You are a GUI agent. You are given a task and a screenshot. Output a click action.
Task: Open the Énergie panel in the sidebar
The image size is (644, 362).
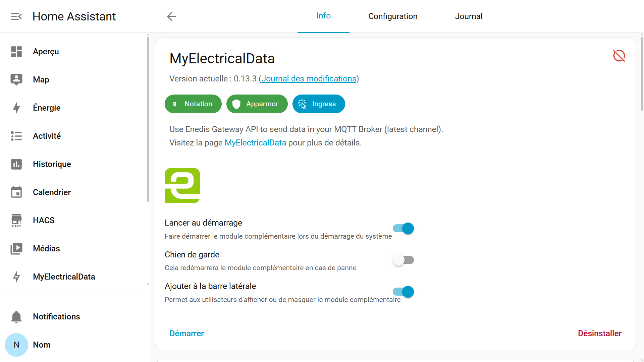coord(47,108)
